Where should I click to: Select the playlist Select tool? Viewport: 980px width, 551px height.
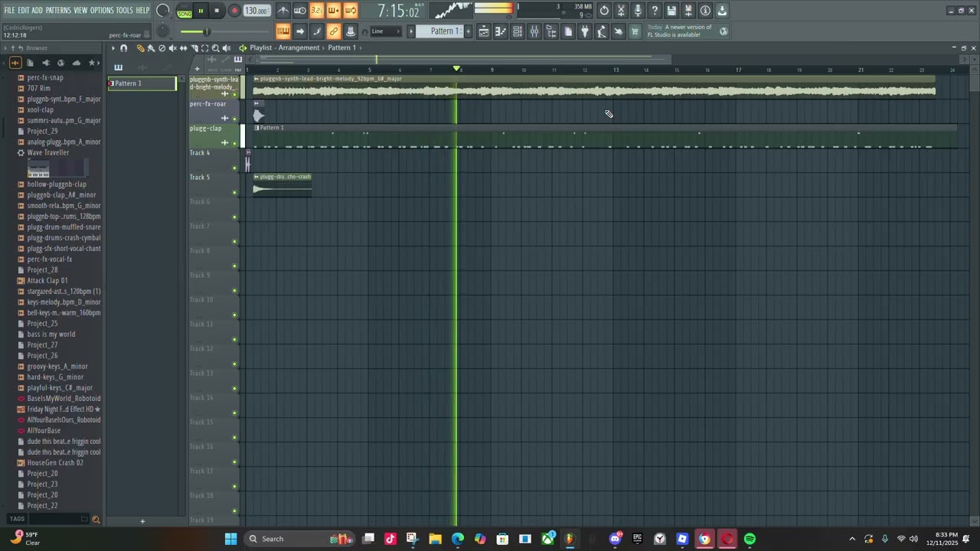[x=204, y=48]
